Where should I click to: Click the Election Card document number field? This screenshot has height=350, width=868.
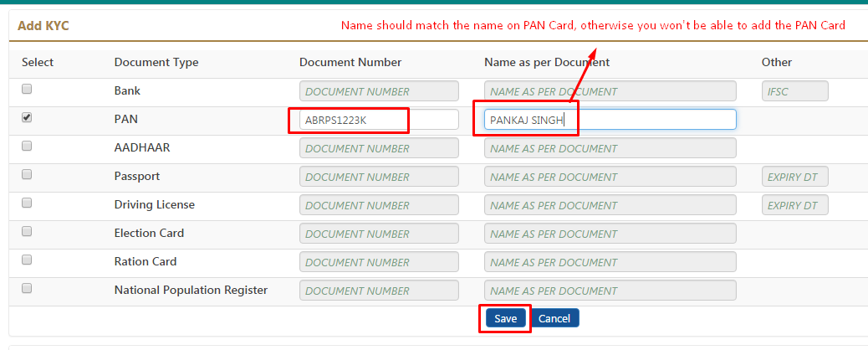[379, 234]
